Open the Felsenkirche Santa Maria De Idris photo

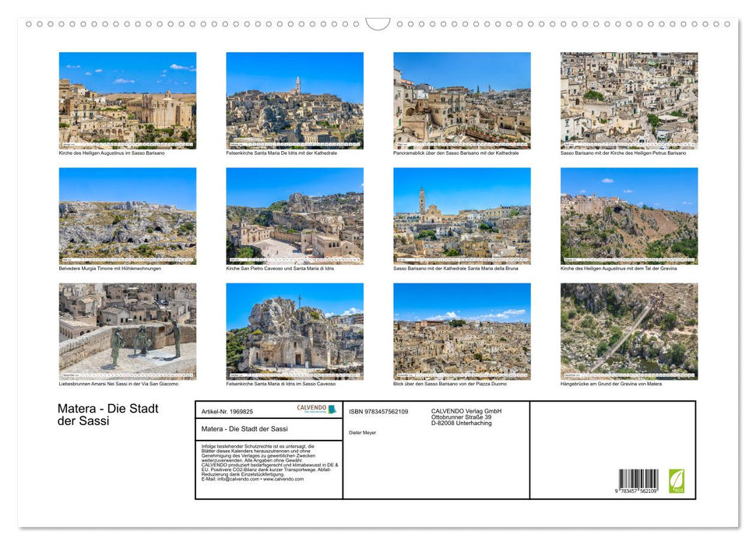[294, 100]
